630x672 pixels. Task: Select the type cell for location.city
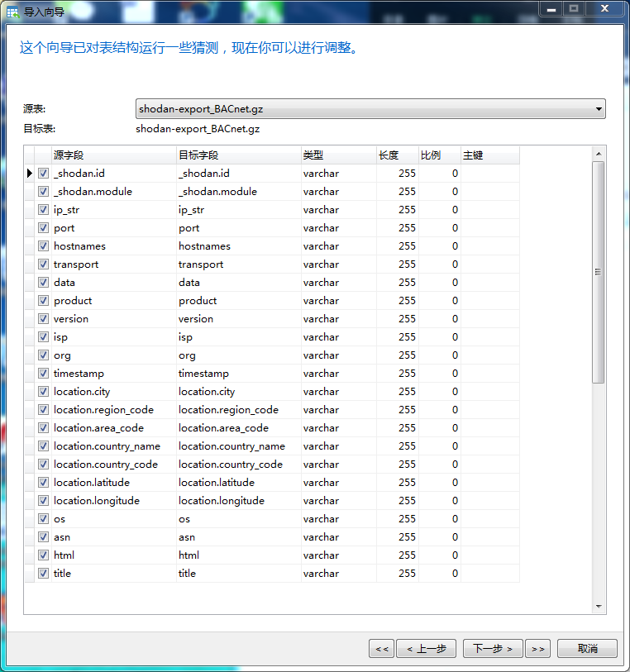pyautogui.click(x=339, y=391)
